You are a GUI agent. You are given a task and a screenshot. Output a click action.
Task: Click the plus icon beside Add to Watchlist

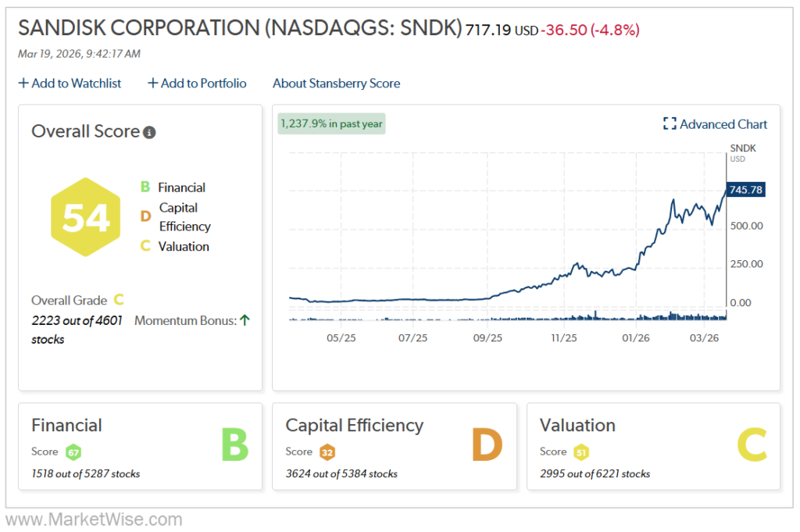click(23, 83)
